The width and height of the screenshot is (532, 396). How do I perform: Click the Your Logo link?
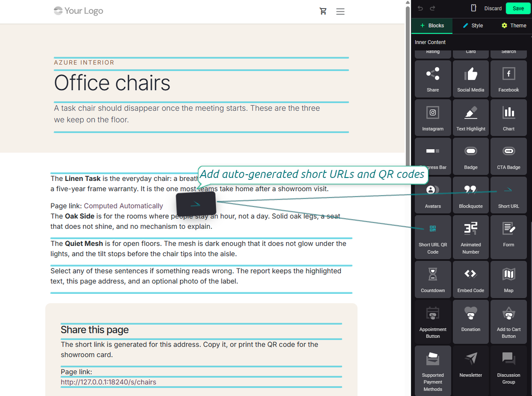(78, 11)
